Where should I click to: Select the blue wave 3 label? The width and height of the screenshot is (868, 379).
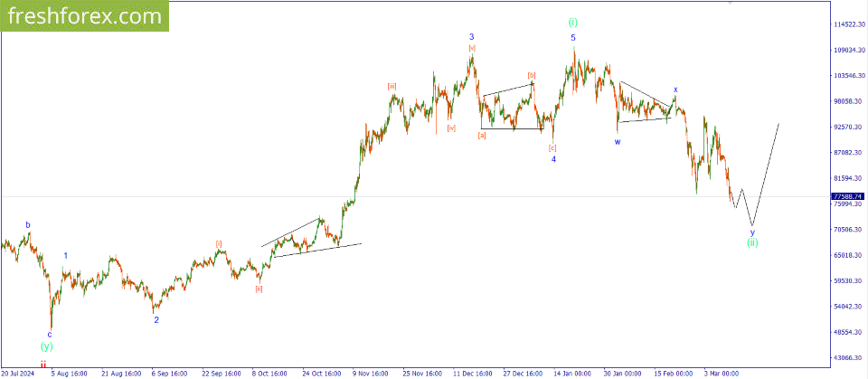point(471,37)
